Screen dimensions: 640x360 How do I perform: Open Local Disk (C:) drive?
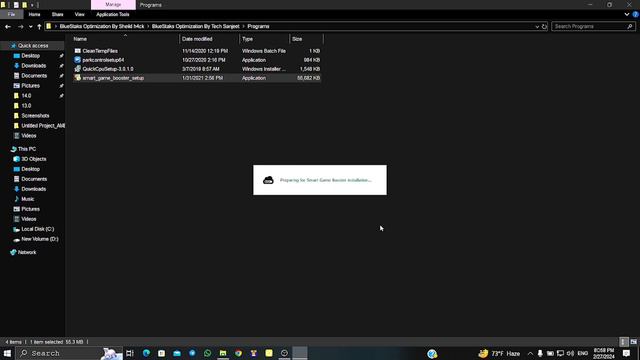[x=37, y=229]
